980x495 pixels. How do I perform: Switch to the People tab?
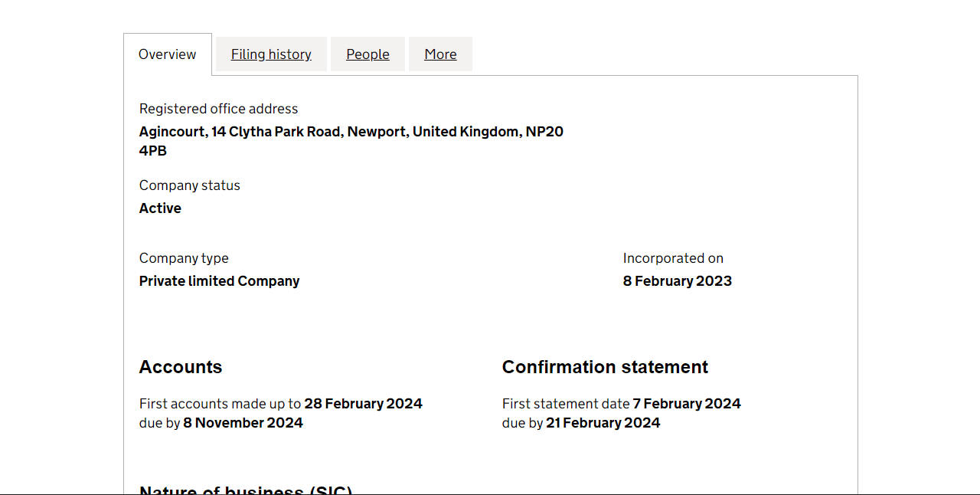[367, 54]
